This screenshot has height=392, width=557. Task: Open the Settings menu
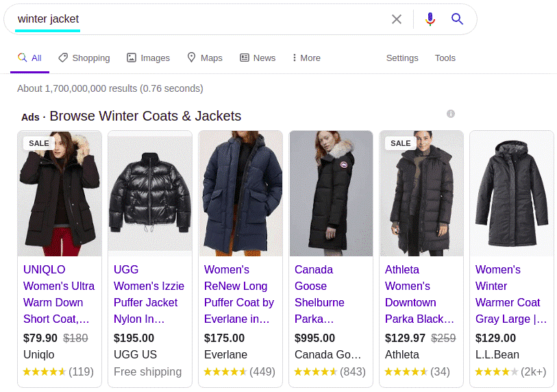[x=402, y=58]
